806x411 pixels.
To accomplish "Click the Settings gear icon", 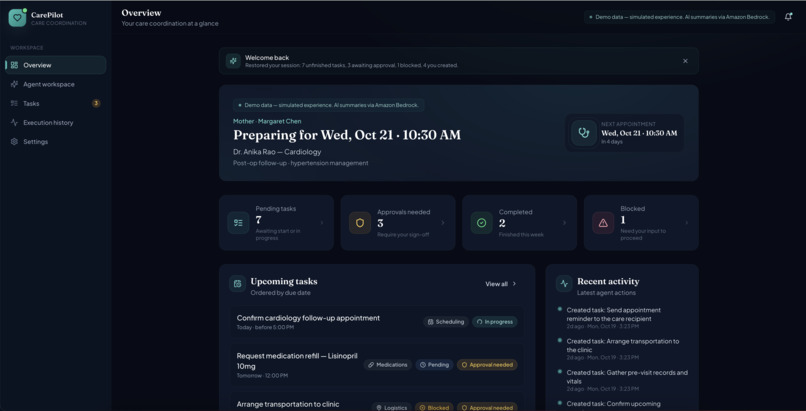I will pos(14,142).
